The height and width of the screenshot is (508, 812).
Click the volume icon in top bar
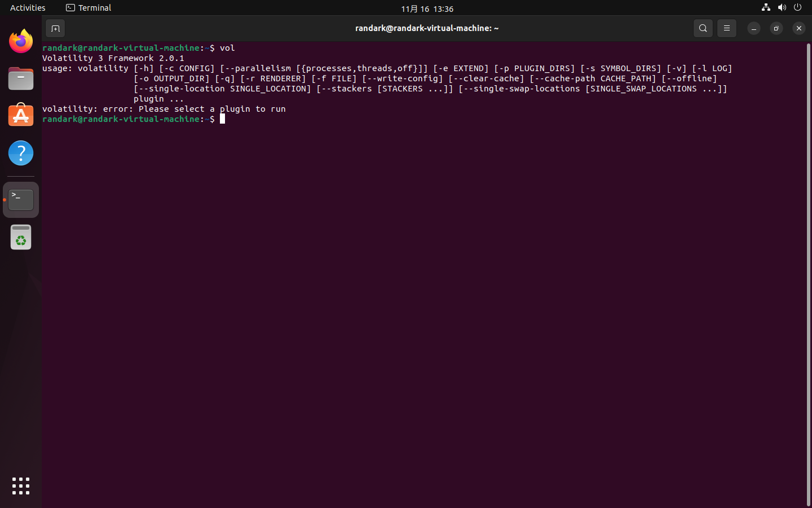point(782,7)
